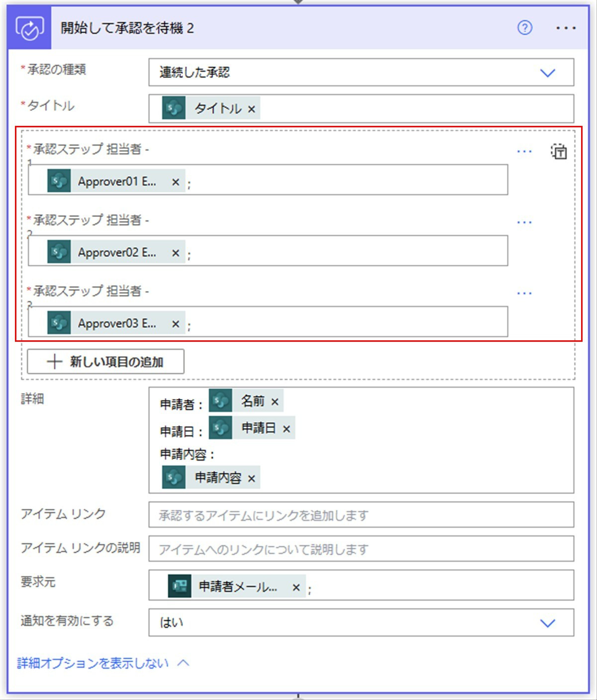Click the switch to array input icon
The height and width of the screenshot is (700, 597).
(559, 152)
